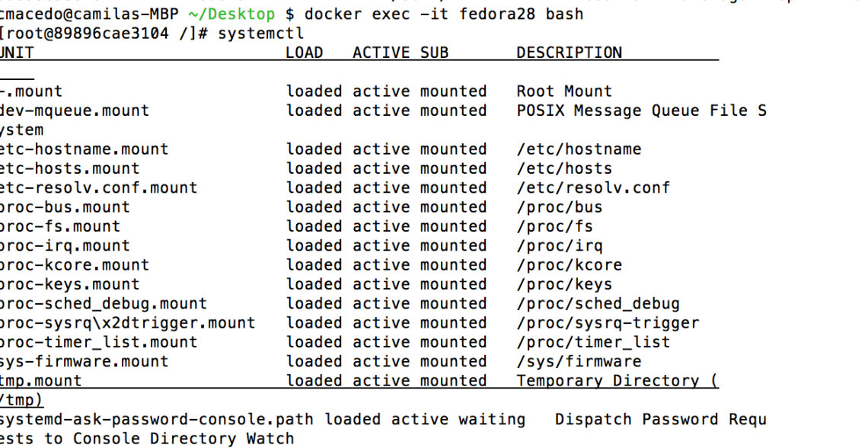This screenshot has width=868, height=448.
Task: Click the docker exec command text
Action: 443,14
